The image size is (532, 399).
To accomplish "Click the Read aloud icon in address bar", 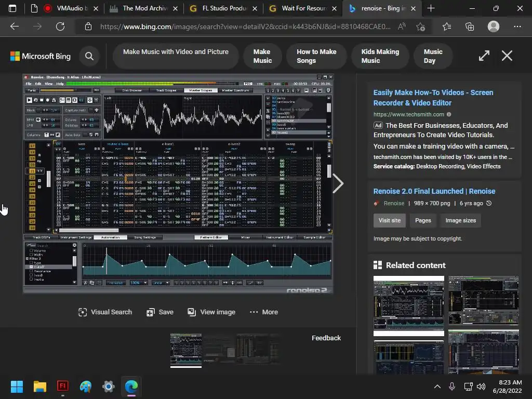I will tap(402, 26).
